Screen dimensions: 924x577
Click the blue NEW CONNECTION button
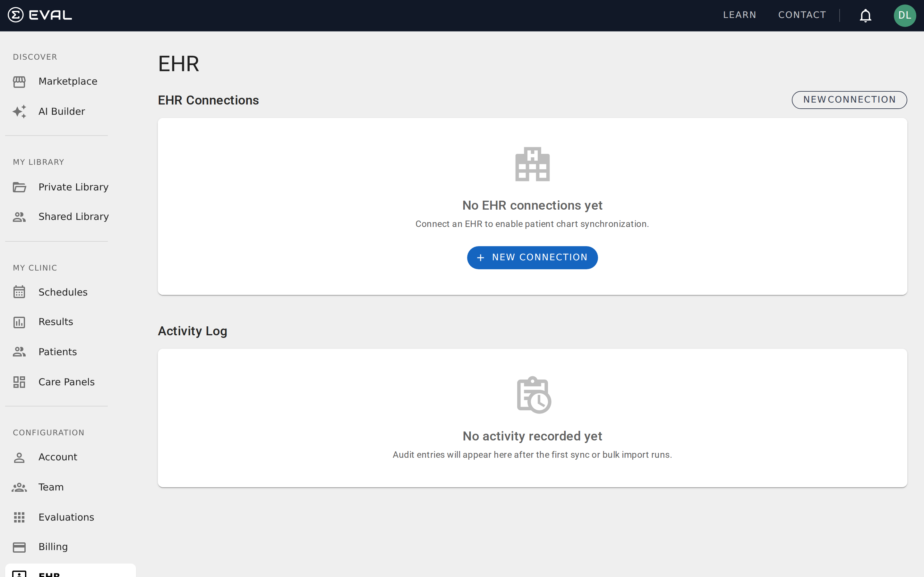click(532, 258)
